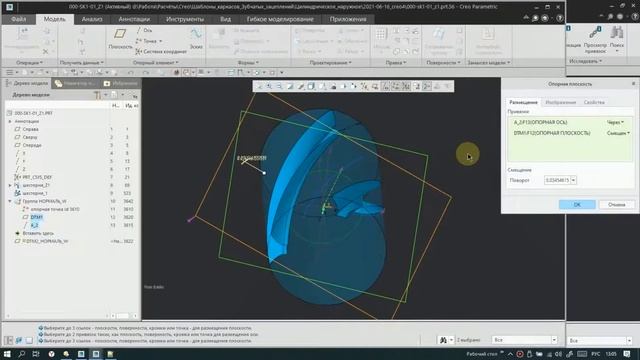This screenshot has width=640, height=360.
Task: Click Отмена in Опорная плоскость dialog
Action: [x=616, y=204]
